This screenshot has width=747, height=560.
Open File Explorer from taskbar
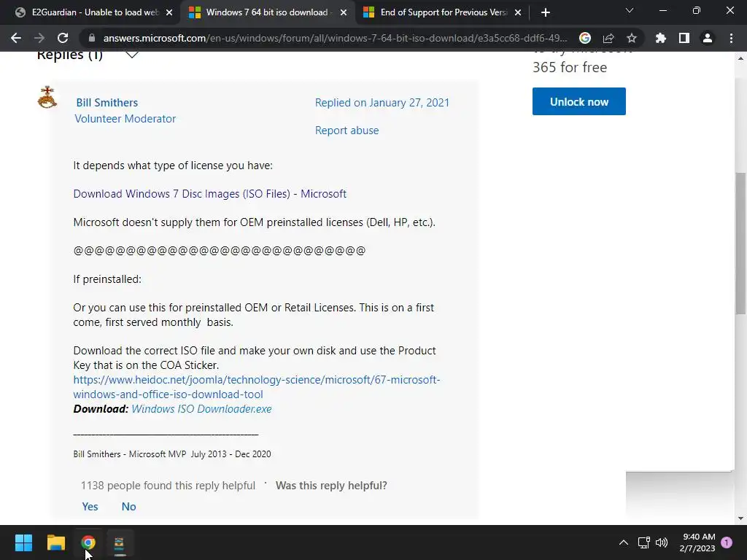pos(55,542)
